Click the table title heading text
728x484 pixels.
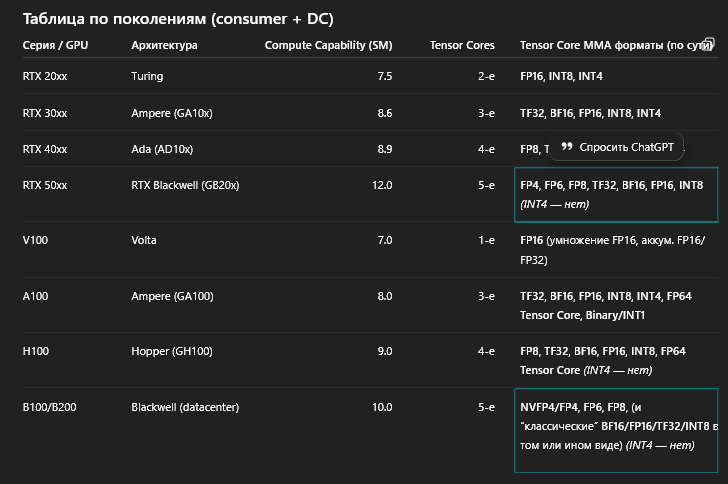(x=178, y=19)
